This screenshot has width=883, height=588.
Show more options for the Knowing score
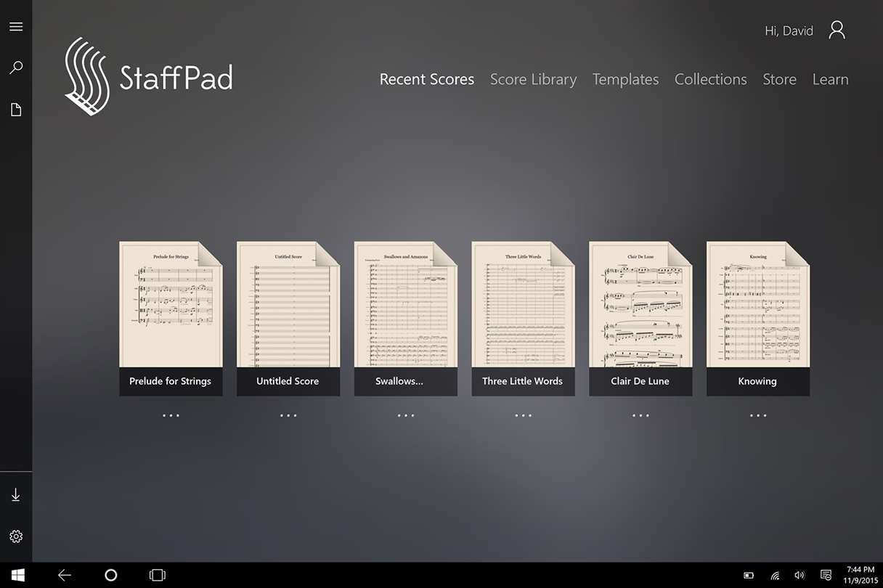[758, 416]
